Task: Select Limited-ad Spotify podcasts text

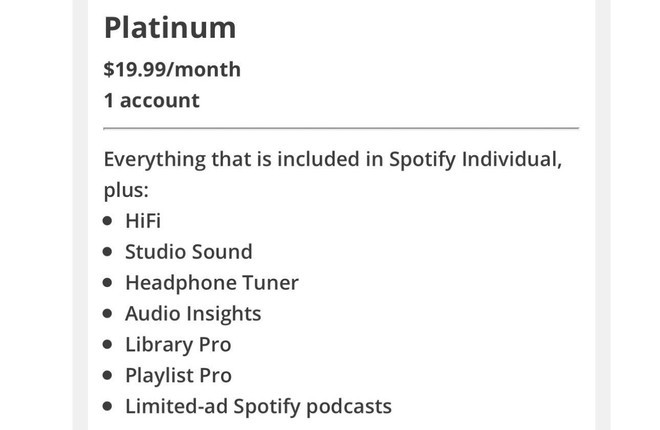Action: pyautogui.click(x=258, y=407)
